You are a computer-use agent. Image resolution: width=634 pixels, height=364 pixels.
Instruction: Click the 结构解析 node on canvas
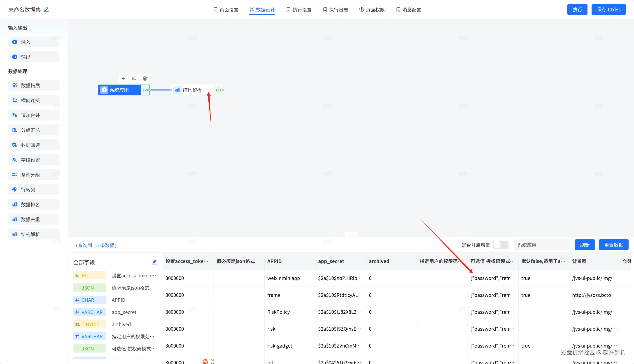tap(192, 90)
